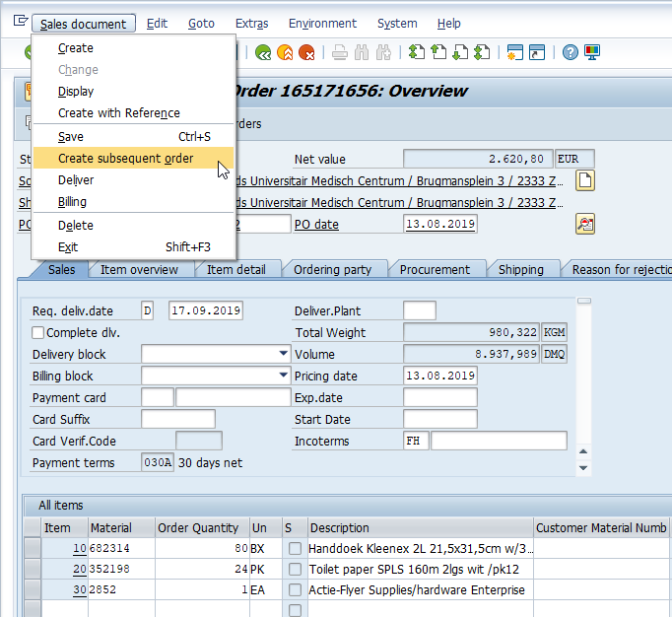Open the Edit menu

coord(157,24)
